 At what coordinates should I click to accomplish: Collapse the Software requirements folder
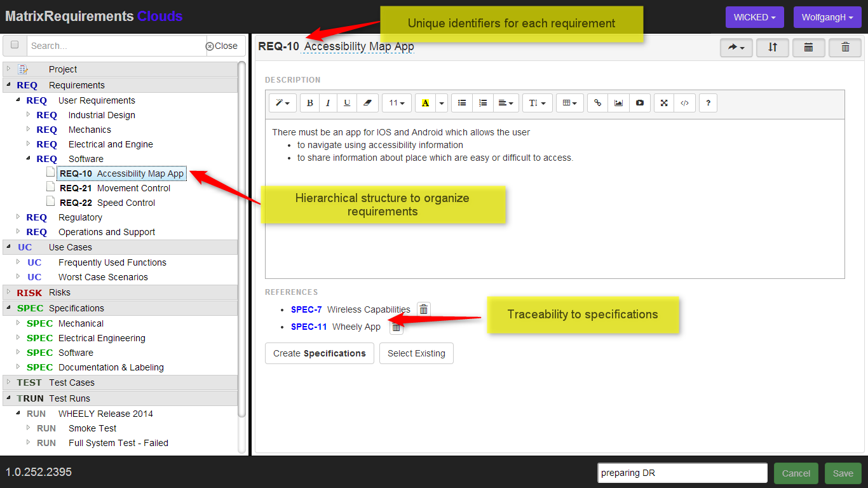click(x=28, y=158)
